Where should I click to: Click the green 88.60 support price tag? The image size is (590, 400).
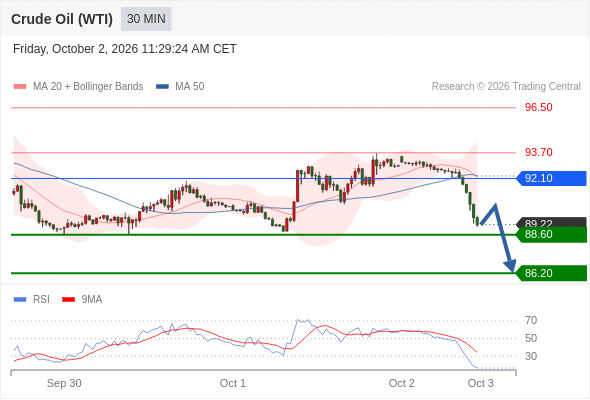pos(551,234)
